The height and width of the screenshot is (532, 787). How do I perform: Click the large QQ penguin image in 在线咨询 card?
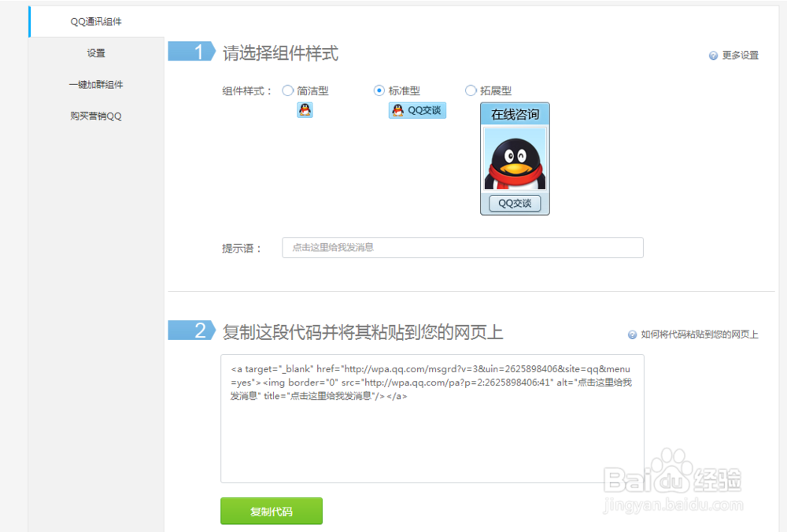click(515, 159)
